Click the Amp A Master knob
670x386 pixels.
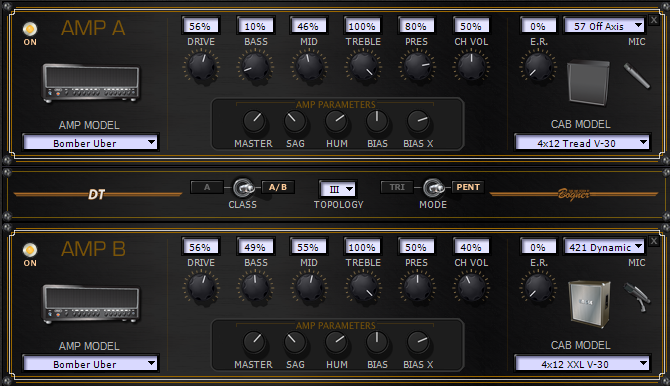click(254, 121)
